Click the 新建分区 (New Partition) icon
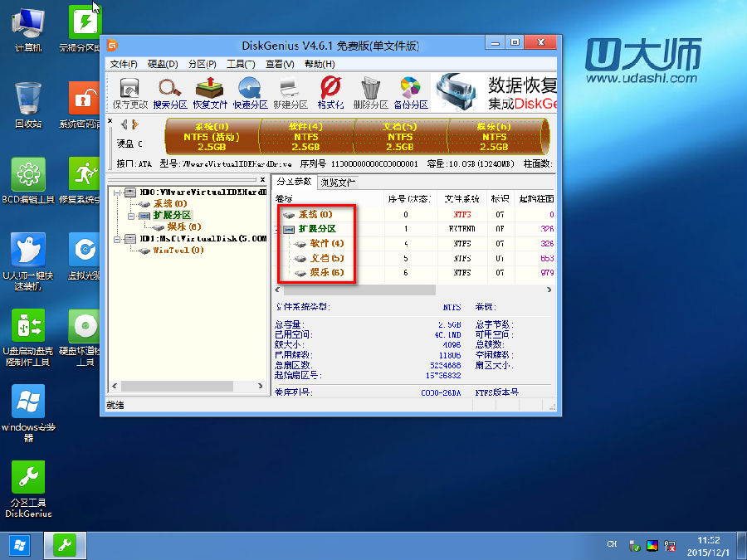The height and width of the screenshot is (560, 747). coord(290,92)
